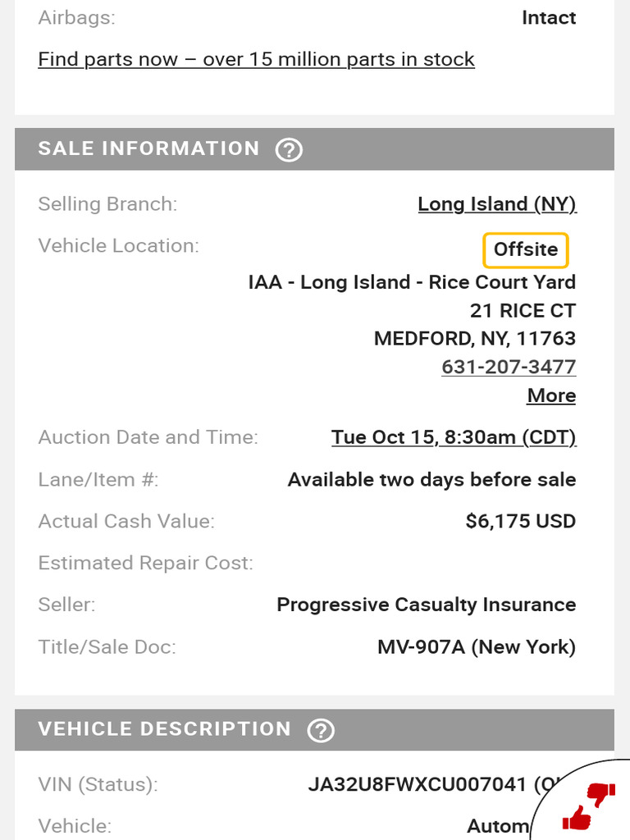Screen dimensions: 630x840
Task: Click the Sale Information help question-mark icon
Action: click(x=289, y=150)
